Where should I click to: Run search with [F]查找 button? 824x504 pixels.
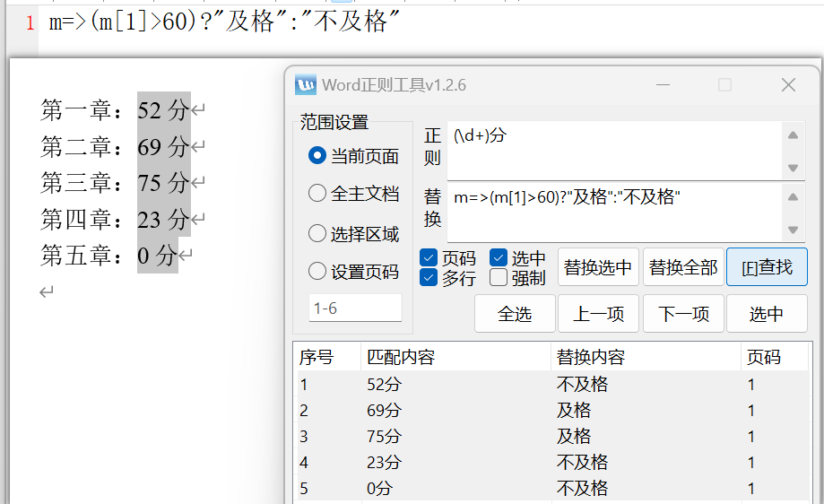coord(767,267)
